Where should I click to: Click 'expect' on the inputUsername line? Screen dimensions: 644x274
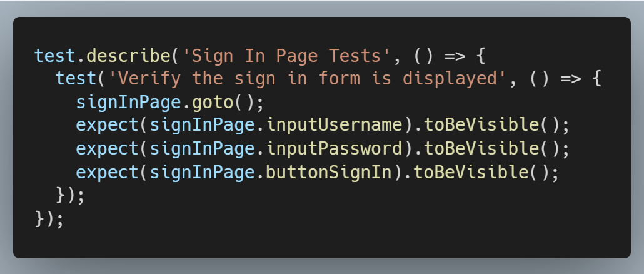107,124
